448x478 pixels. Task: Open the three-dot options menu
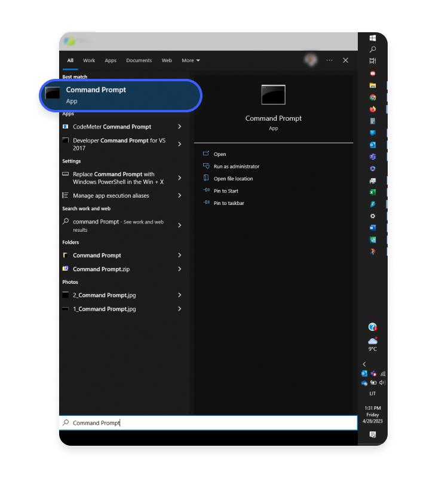click(330, 60)
